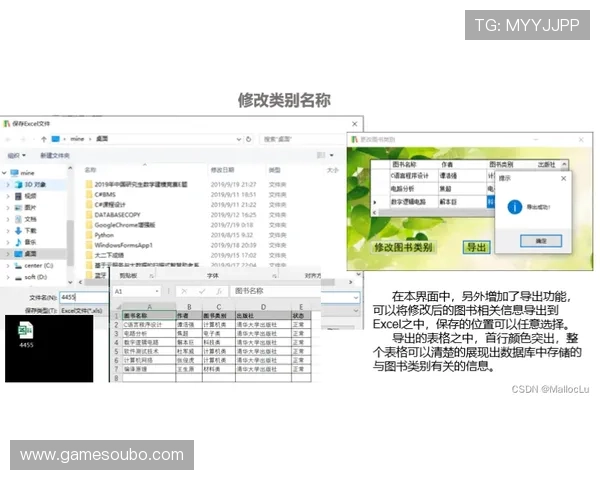Viewport: 600px width, 480px height.
Task: Close the 提示 prompt dialog
Action: pos(563,178)
